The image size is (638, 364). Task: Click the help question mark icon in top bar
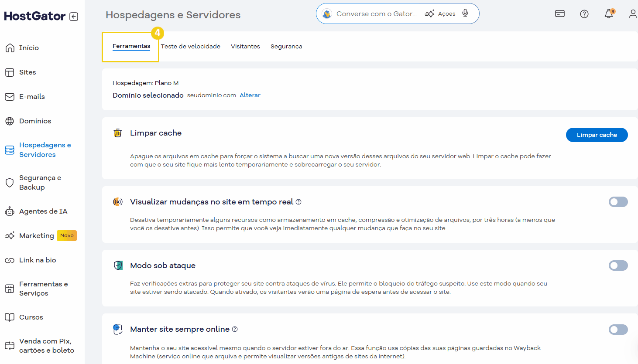pos(584,14)
